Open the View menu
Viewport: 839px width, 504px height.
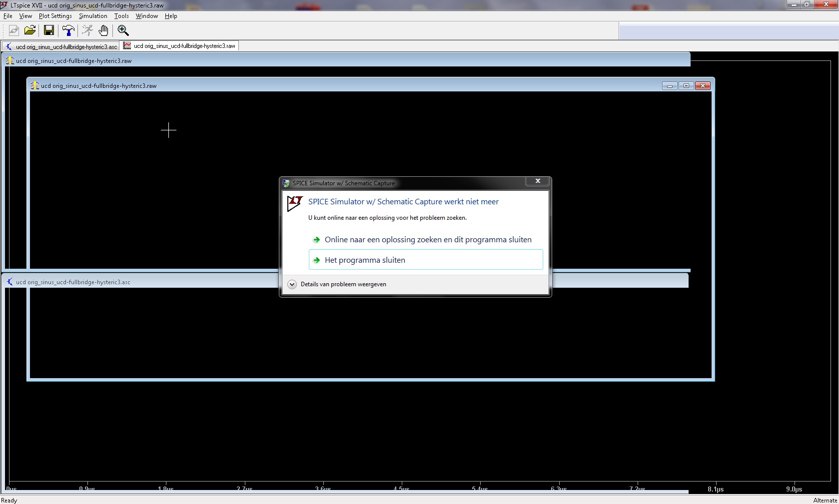(25, 16)
